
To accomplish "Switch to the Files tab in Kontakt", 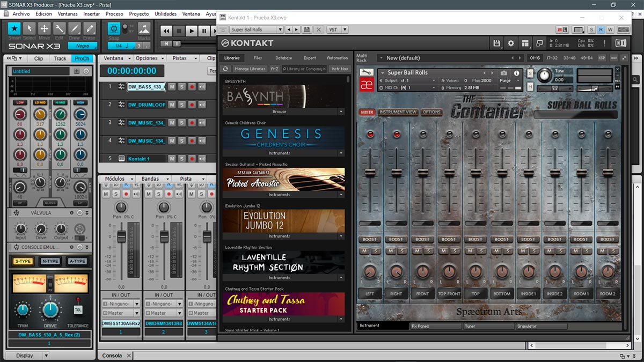I will pyautogui.click(x=258, y=58).
